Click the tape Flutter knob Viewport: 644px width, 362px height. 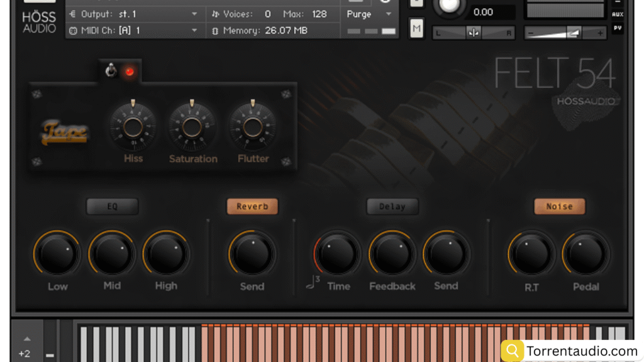pyautogui.click(x=252, y=127)
